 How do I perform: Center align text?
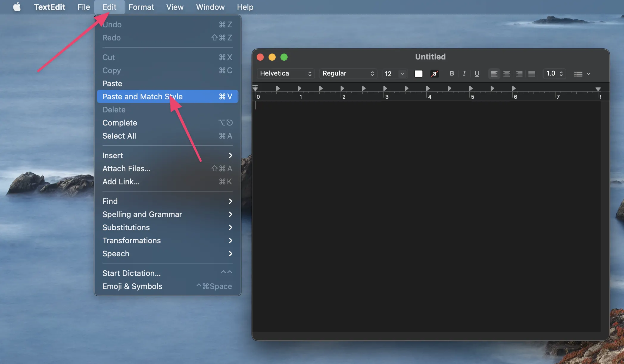(506, 74)
